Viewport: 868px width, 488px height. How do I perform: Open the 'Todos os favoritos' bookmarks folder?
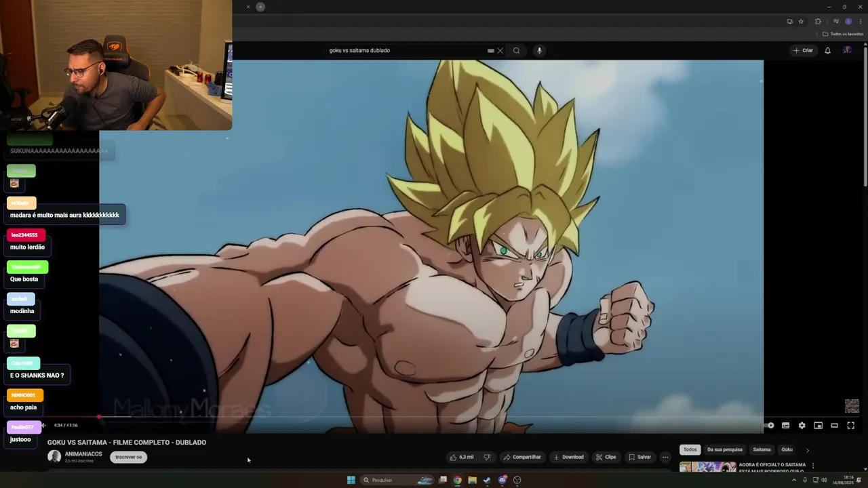tap(843, 34)
